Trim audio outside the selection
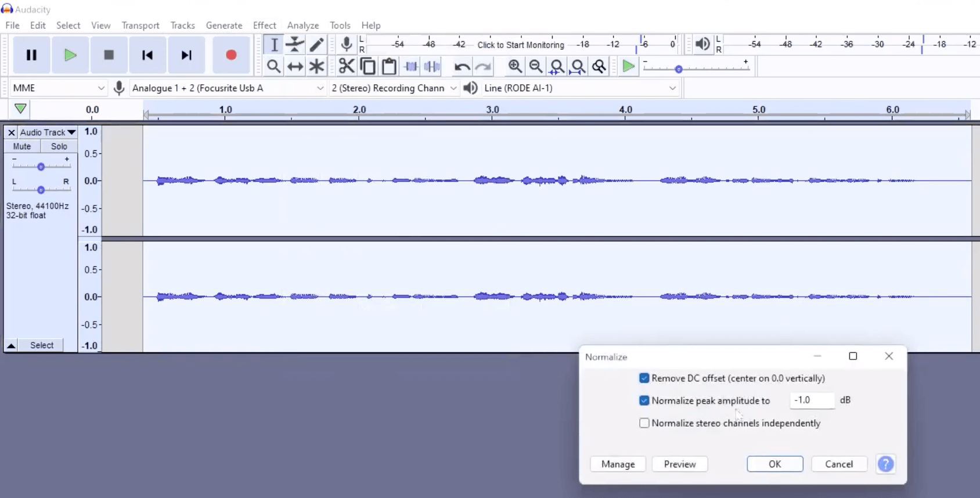Image resolution: width=980 pixels, height=498 pixels. tap(411, 66)
